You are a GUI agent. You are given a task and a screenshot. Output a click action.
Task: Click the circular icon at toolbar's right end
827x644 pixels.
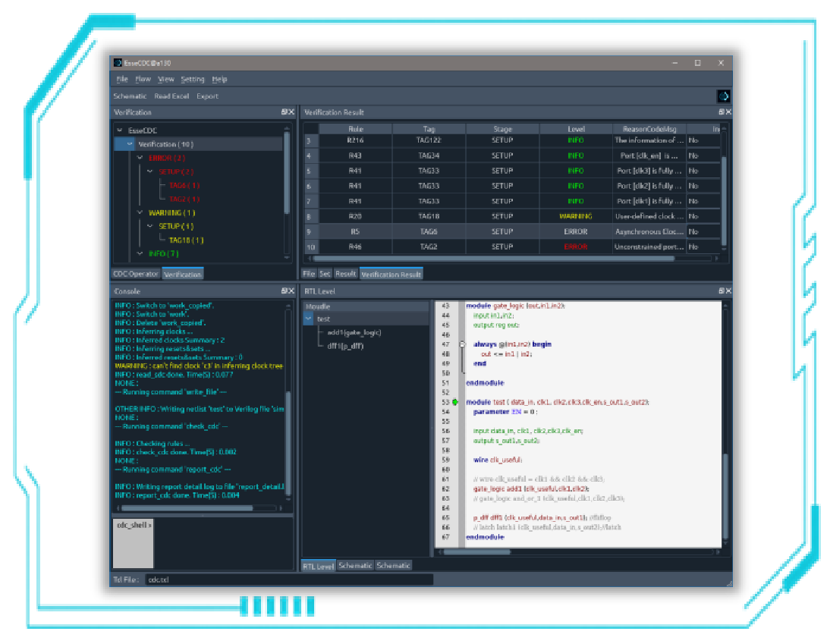723,96
